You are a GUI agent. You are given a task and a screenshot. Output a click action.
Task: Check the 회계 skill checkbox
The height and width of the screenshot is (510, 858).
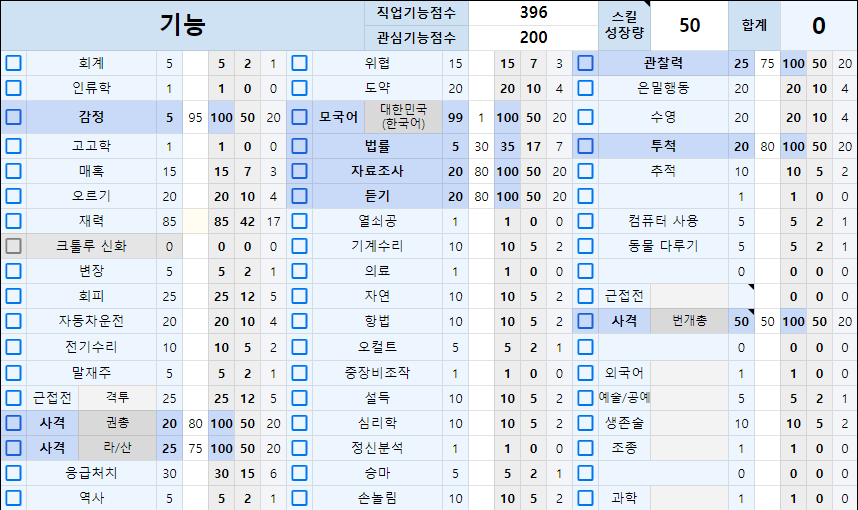pos(13,63)
